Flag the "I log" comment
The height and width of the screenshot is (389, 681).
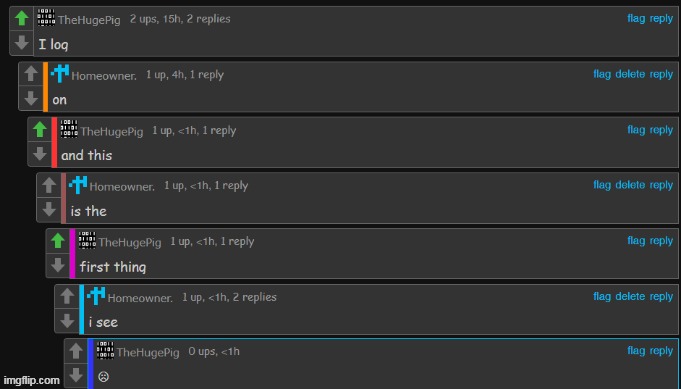tap(636, 19)
